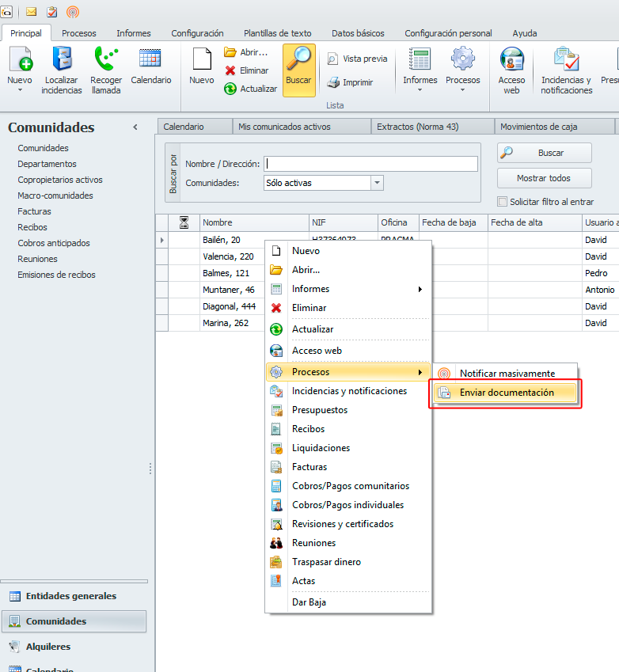This screenshot has height=672, width=619.
Task: Click the orange broadcast quick access icon
Action: (73, 12)
